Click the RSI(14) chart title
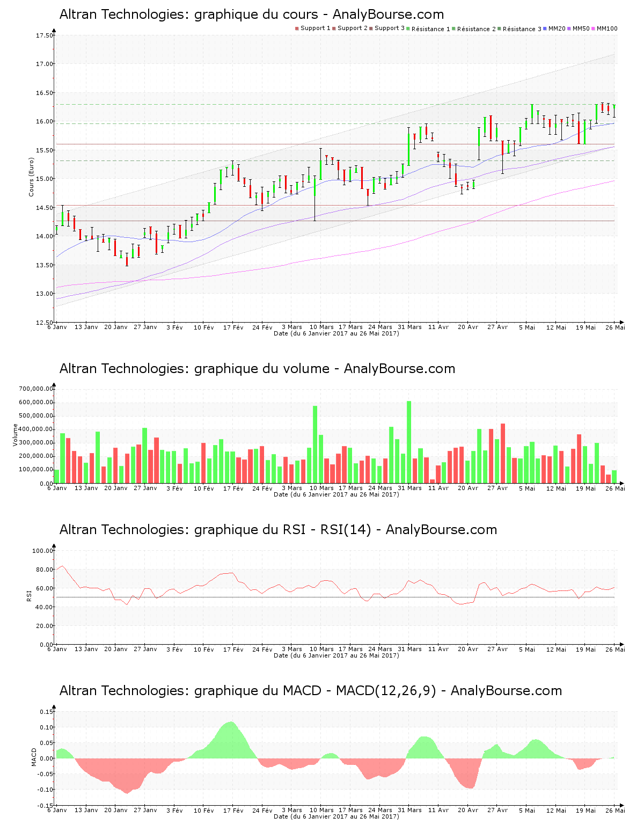Image resolution: width=644 pixels, height=832 pixels. pos(278,530)
